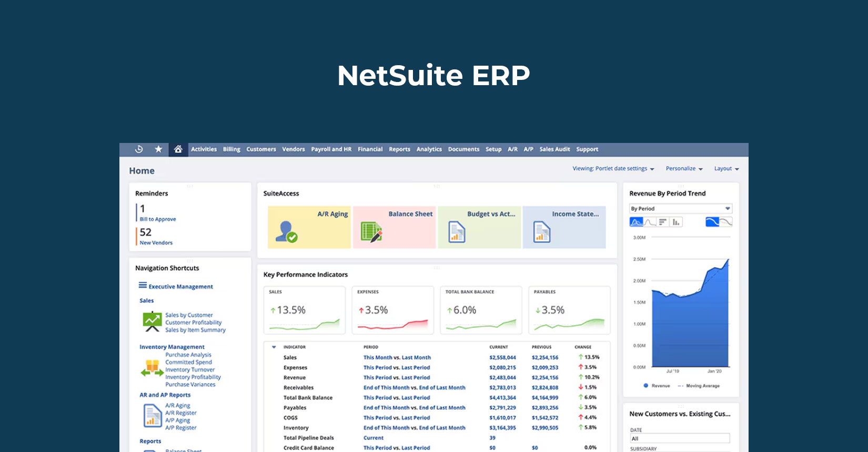Open the Personalize dropdown
The width and height of the screenshot is (868, 452).
pyautogui.click(x=684, y=169)
